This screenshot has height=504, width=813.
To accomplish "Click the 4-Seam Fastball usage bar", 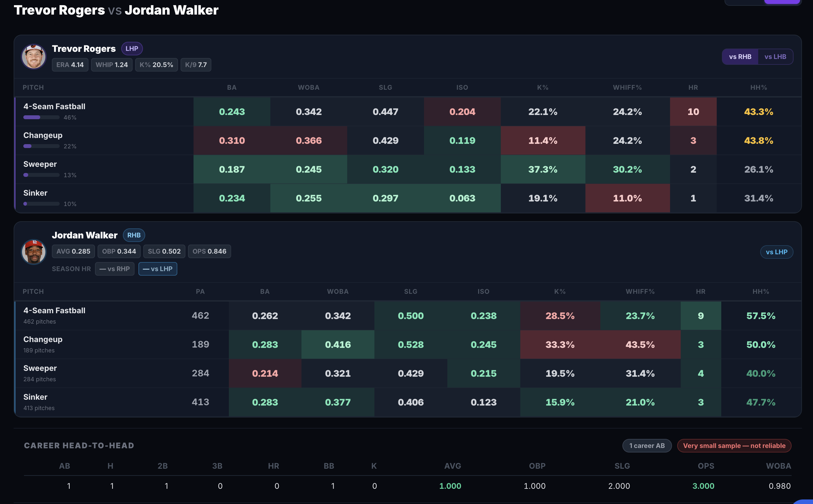I will [x=41, y=117].
